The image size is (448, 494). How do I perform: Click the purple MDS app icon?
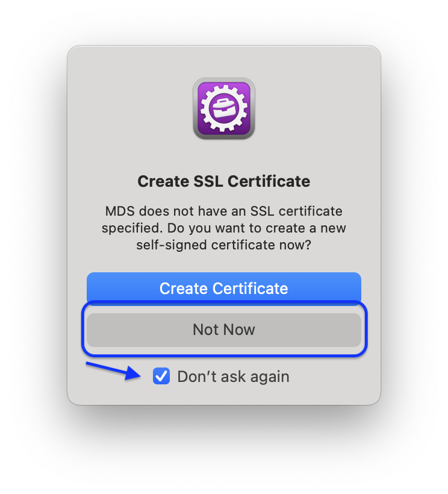(224, 108)
